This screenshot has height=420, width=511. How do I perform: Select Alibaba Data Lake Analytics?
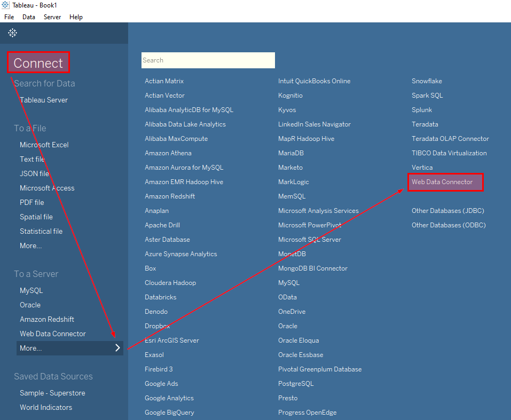click(185, 124)
